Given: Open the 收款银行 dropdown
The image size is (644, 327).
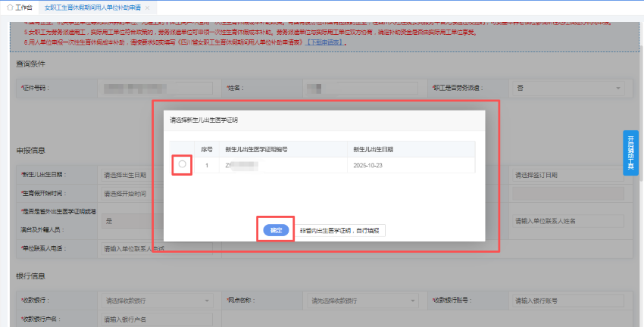Looking at the screenshot, I should (x=157, y=301).
